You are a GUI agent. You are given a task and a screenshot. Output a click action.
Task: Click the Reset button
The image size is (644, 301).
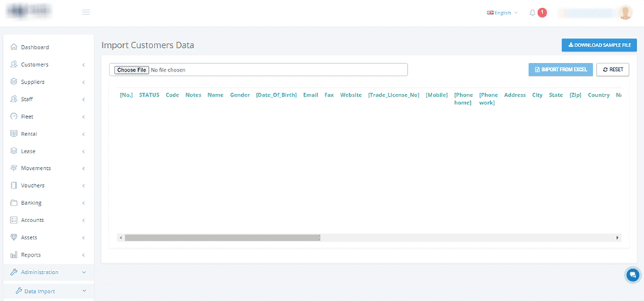click(613, 70)
